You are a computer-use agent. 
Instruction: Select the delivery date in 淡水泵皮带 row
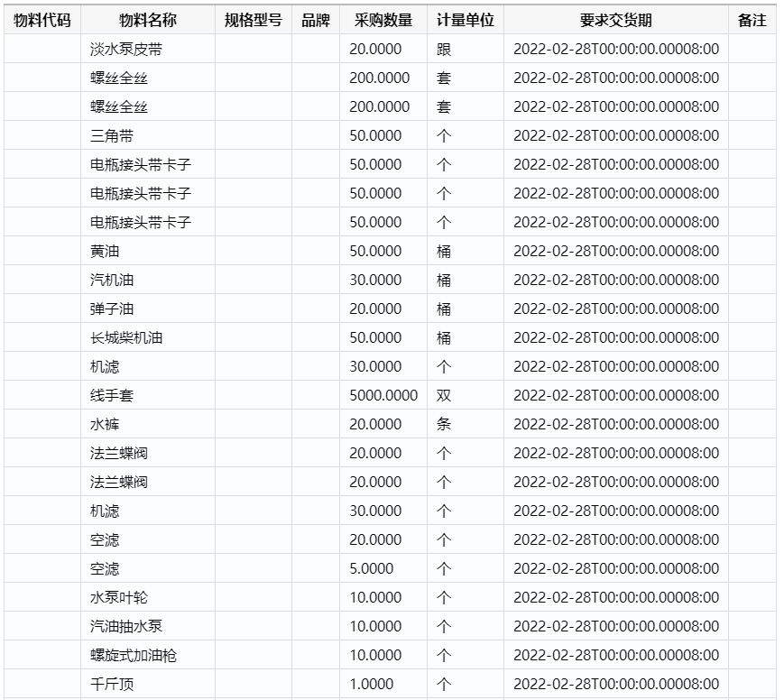[616, 49]
